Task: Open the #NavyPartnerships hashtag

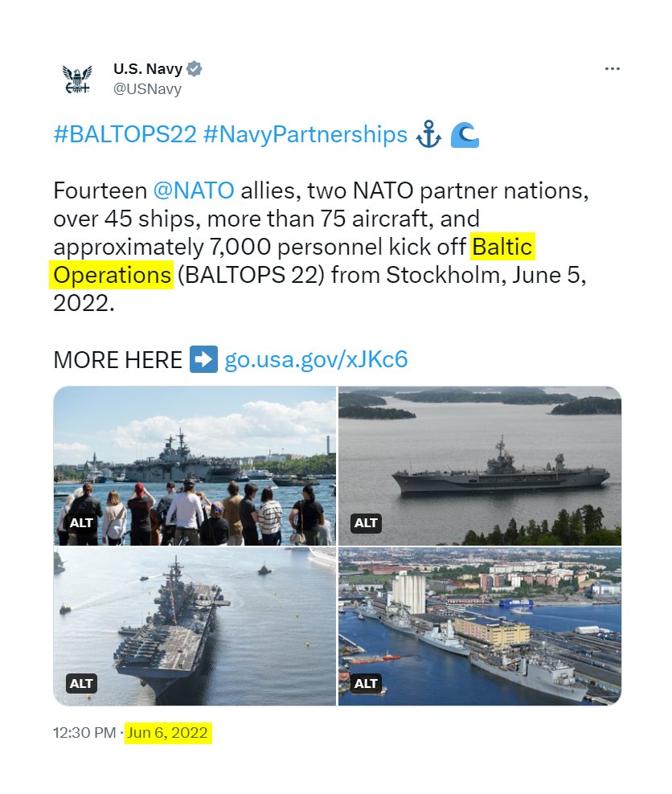Action: 305,134
